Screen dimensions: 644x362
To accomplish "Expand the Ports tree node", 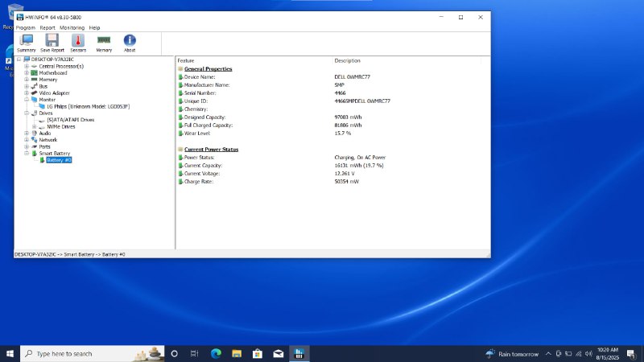I will click(27, 146).
